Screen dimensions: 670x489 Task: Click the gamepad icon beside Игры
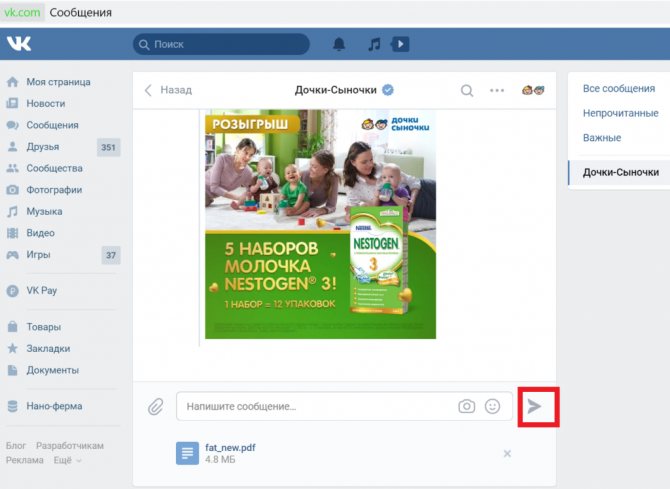coord(12,255)
